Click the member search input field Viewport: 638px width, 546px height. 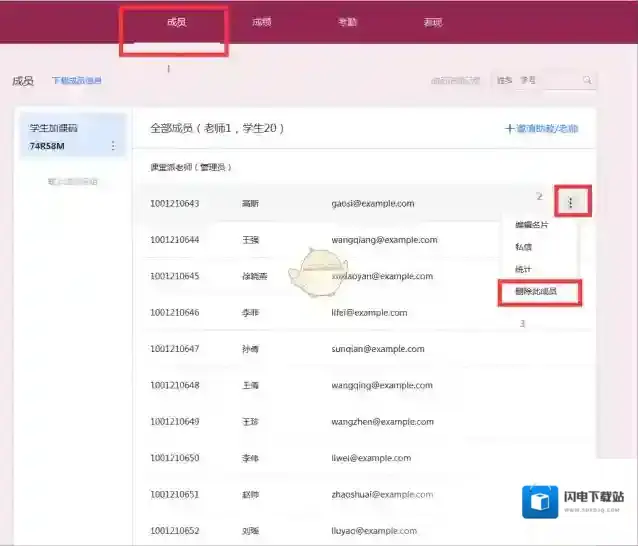coord(560,81)
